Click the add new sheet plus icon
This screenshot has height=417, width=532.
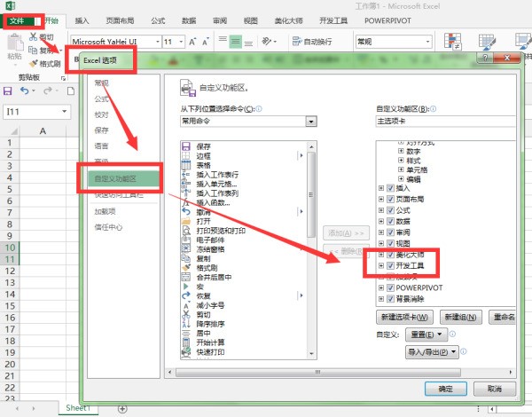[122, 408]
